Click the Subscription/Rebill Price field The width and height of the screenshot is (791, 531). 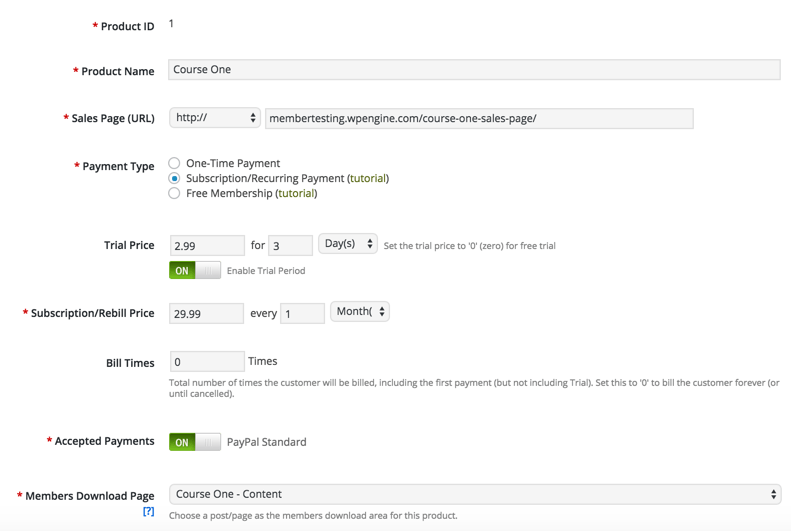[x=207, y=314]
